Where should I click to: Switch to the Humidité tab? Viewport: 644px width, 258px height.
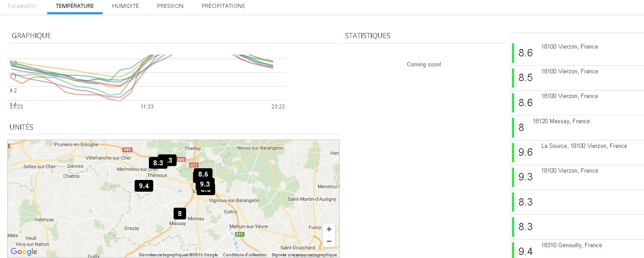pyautogui.click(x=125, y=6)
